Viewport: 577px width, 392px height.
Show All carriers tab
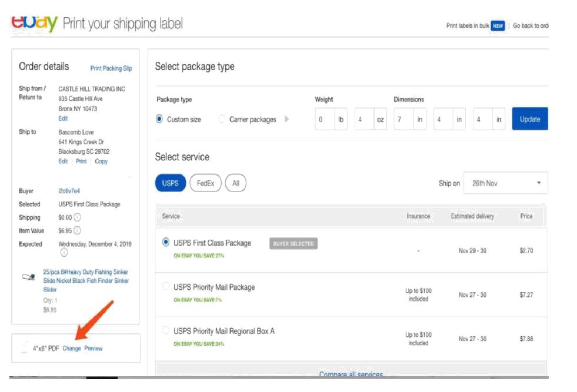pos(235,183)
